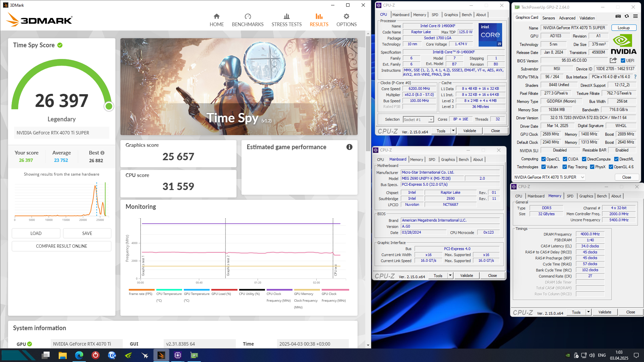Image resolution: width=644 pixels, height=362 pixels.
Task: Click the Time Spy hero image
Action: tap(239, 86)
